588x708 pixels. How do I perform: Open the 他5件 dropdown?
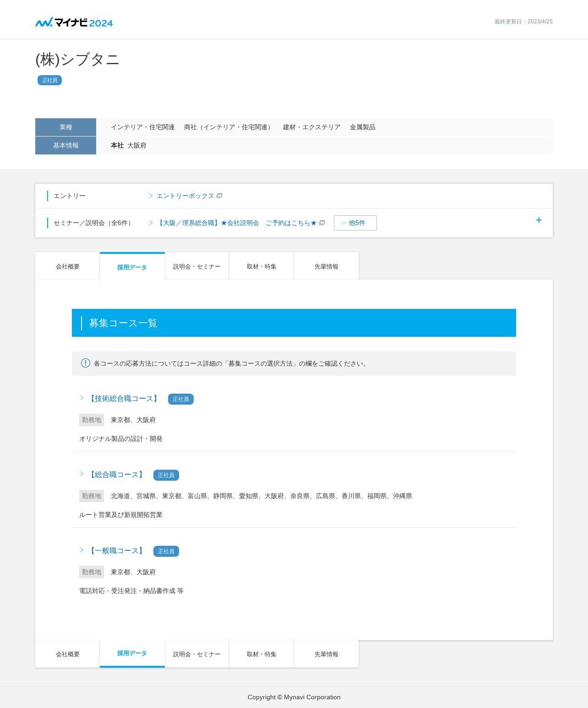tap(355, 223)
